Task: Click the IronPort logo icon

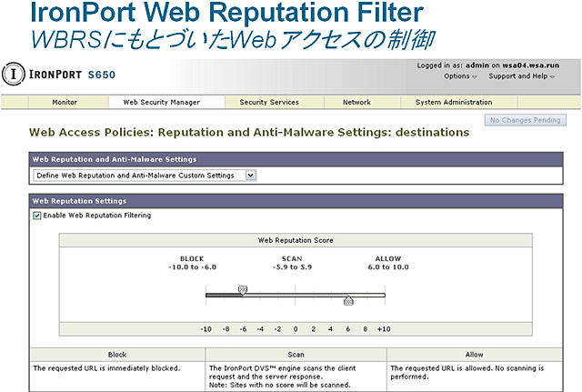Action: click(x=12, y=73)
